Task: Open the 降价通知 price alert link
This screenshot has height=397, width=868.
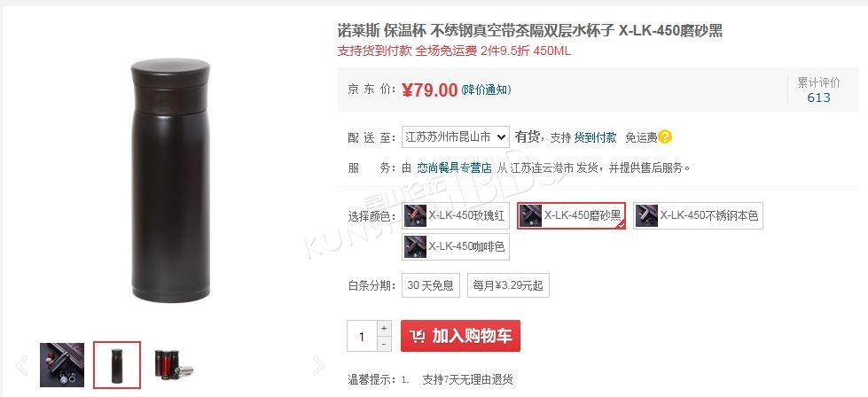Action: tap(486, 90)
